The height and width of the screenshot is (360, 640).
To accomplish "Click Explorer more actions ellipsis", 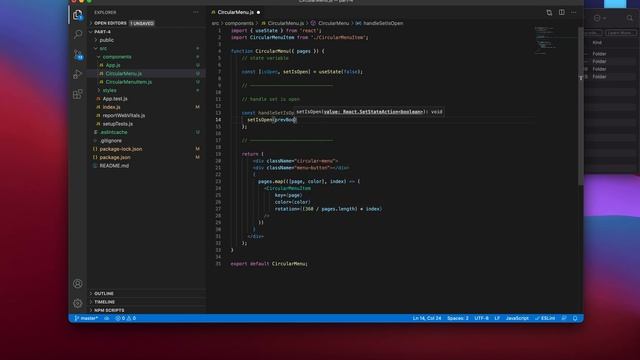I will tap(196, 12).
